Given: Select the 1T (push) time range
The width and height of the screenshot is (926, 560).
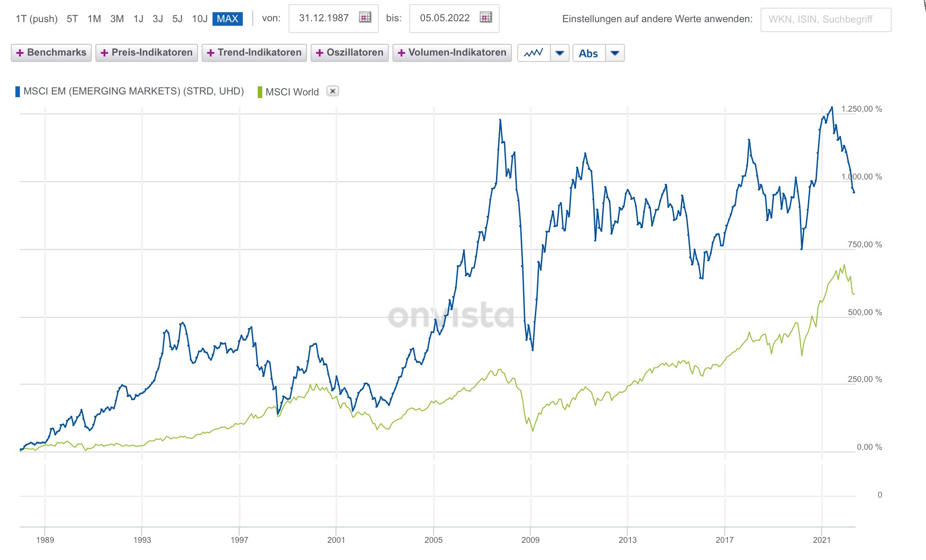Looking at the screenshot, I should point(37,19).
